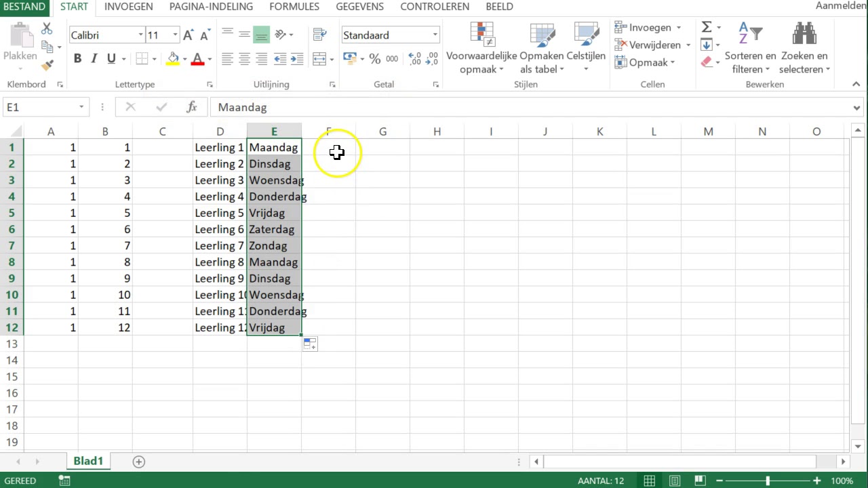
Task: Align text right horizontally
Action: [261, 59]
